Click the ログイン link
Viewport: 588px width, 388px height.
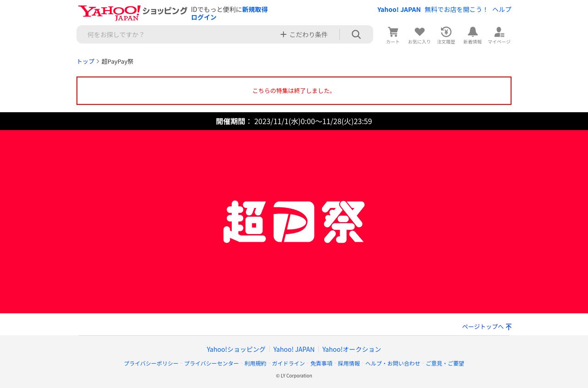click(204, 17)
